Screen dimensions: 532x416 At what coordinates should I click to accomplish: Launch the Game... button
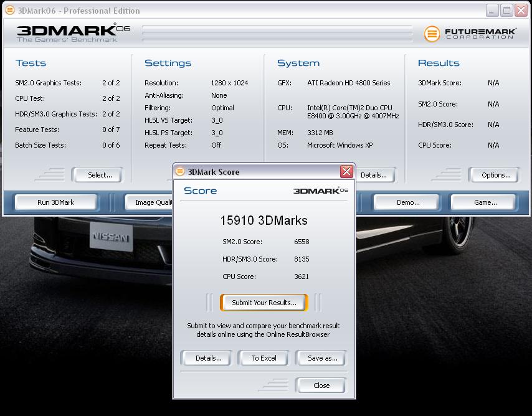pyautogui.click(x=483, y=202)
